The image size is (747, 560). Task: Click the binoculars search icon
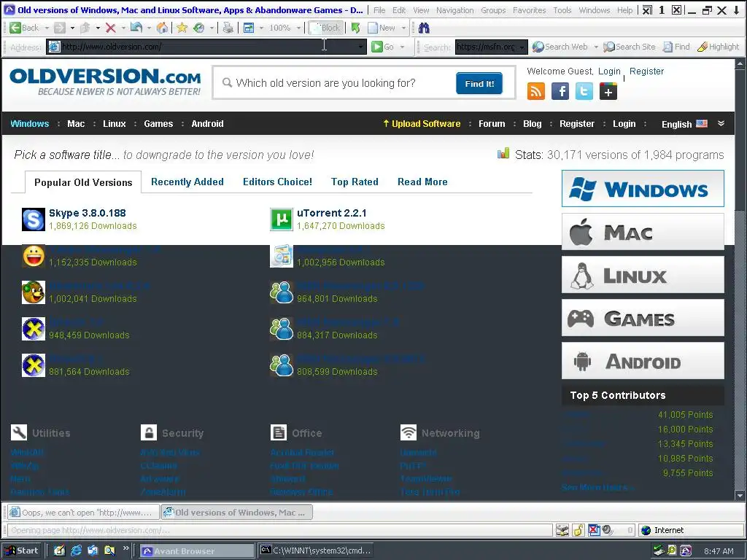point(424,28)
